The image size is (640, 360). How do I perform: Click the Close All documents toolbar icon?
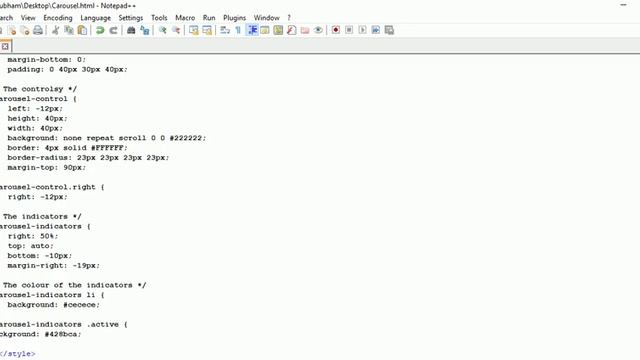(25, 30)
